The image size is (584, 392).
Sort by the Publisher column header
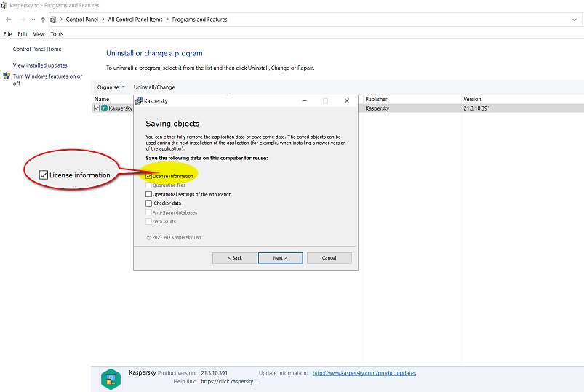coord(376,99)
